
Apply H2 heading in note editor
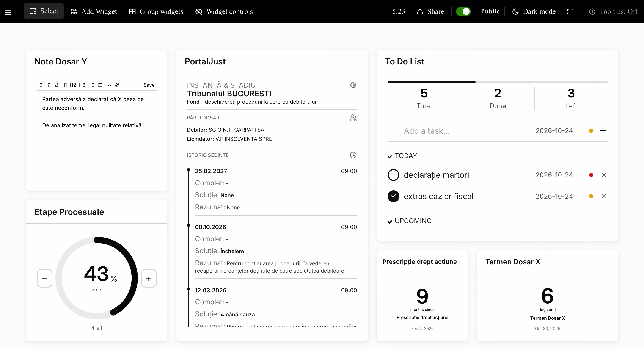click(x=73, y=85)
